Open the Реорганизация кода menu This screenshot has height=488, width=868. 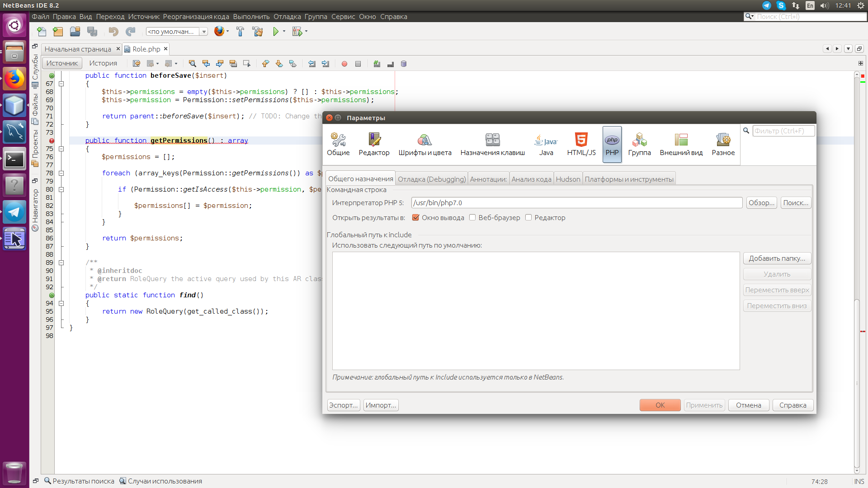tap(196, 17)
